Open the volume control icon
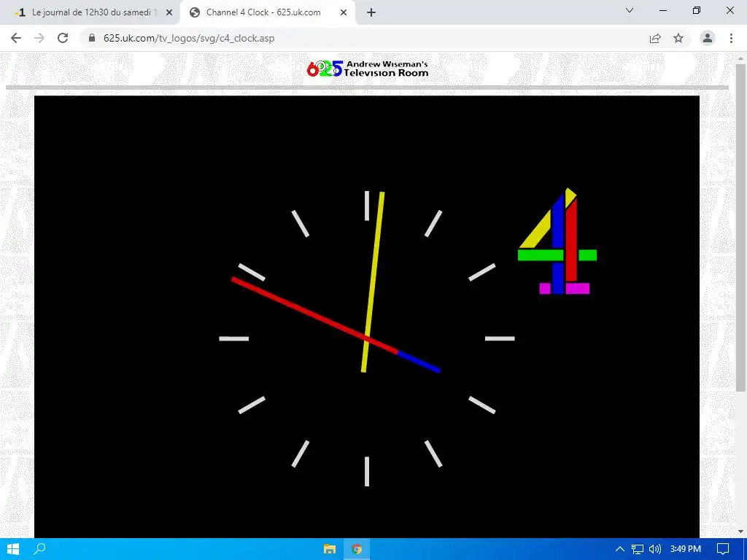 click(x=655, y=549)
